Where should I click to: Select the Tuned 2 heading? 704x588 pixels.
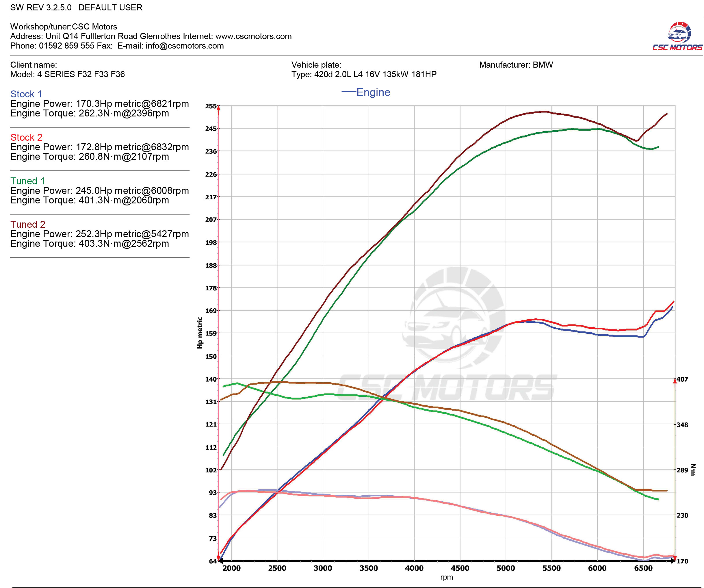[x=28, y=224]
